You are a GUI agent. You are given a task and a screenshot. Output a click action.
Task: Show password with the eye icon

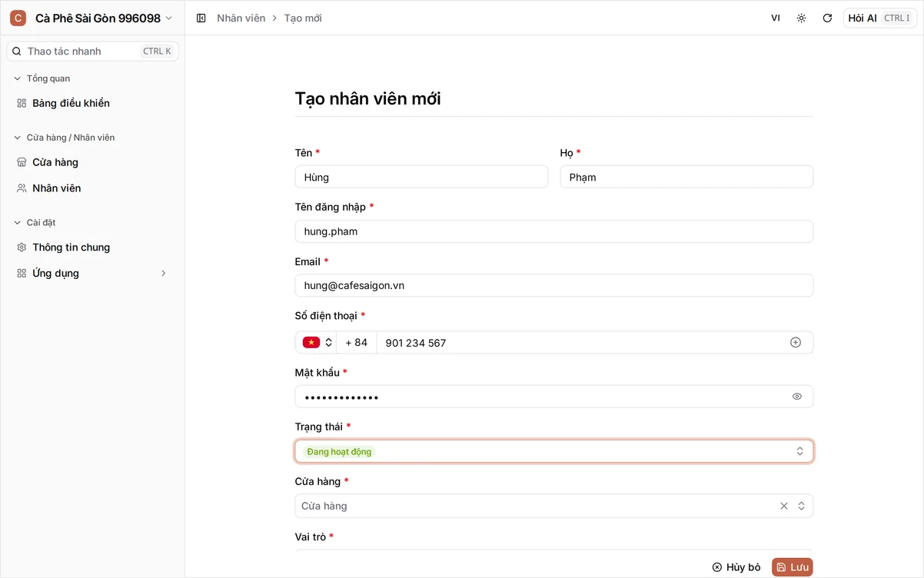(797, 397)
